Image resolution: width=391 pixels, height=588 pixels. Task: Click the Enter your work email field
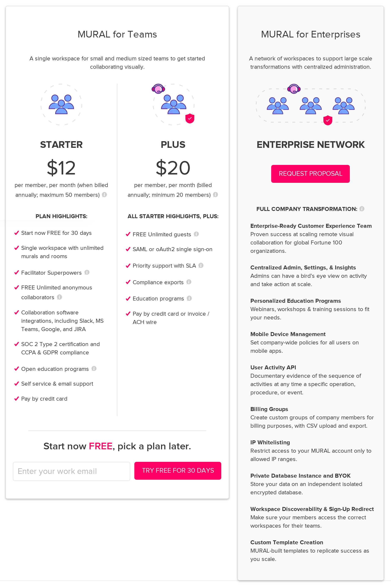[71, 471]
